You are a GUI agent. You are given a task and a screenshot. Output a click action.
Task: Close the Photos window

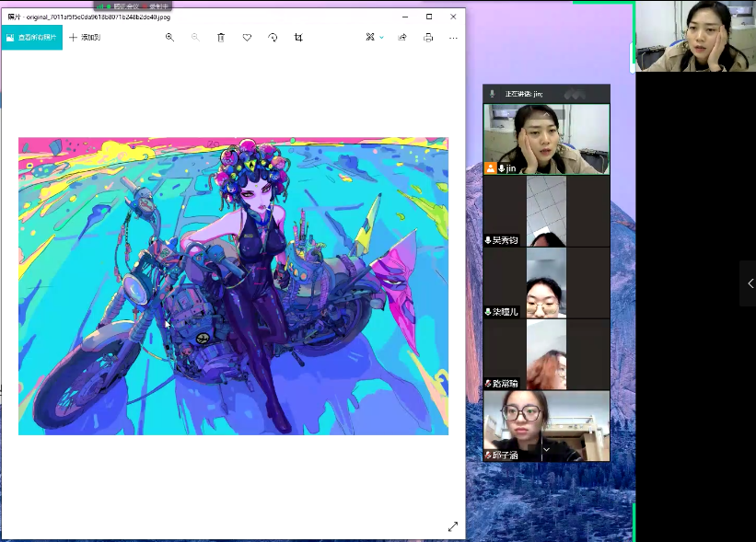pos(453,17)
